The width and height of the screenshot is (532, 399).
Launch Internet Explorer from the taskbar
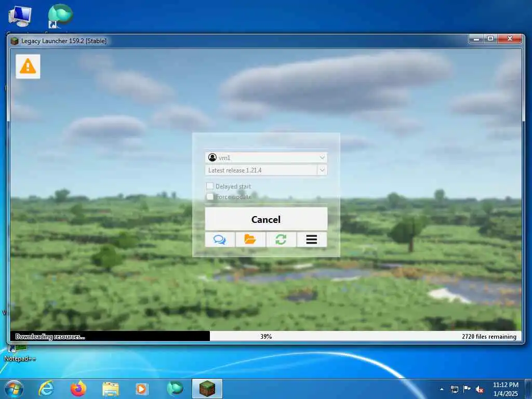(x=46, y=389)
